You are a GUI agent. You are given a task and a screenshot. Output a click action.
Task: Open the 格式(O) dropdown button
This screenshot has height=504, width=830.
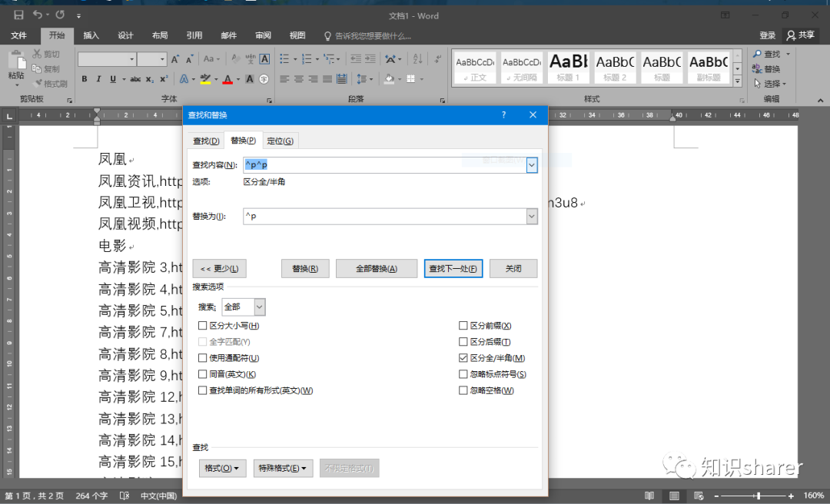tap(222, 468)
